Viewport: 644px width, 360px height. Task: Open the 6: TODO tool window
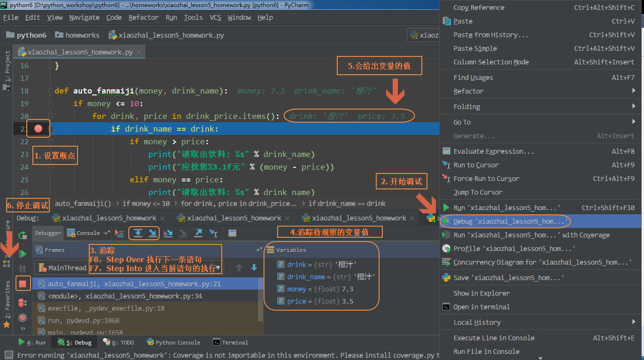(x=118, y=342)
